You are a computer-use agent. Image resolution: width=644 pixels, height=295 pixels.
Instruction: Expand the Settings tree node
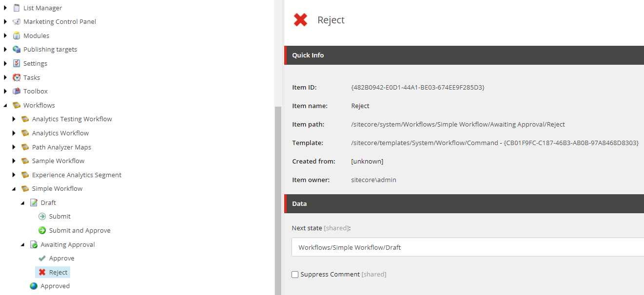tap(5, 63)
